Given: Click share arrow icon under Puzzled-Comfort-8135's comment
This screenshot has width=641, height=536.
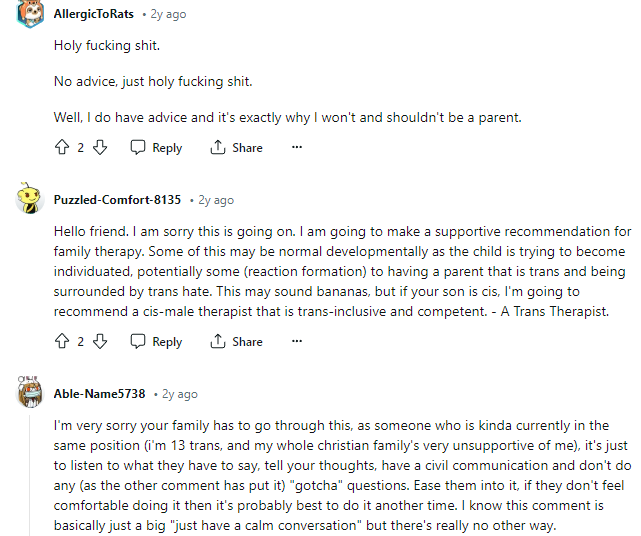Looking at the screenshot, I should click(217, 341).
